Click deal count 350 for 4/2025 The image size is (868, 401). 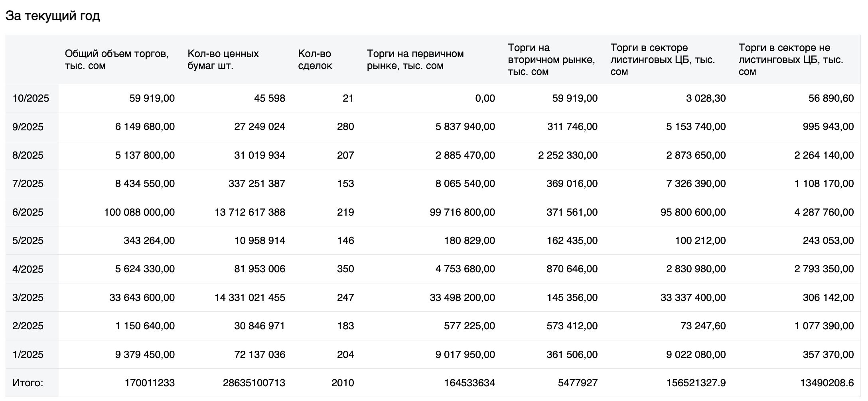[x=345, y=269]
